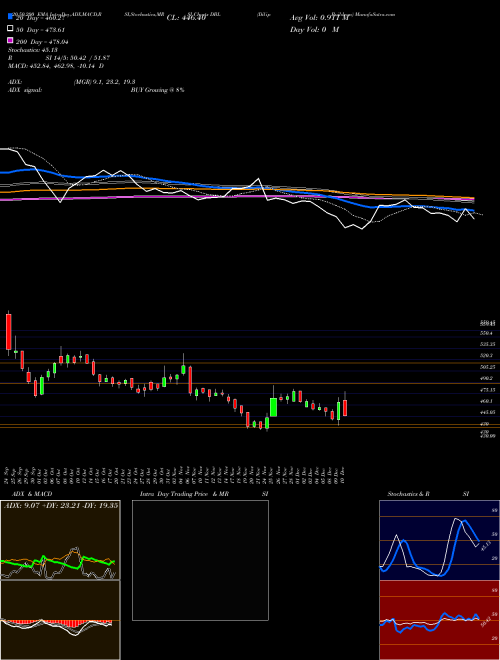Viewport: 500px width, 660px height.
Task: Click the 'SI 14/3: 50.42 / 51.87' reading
Action: click(x=78, y=58)
